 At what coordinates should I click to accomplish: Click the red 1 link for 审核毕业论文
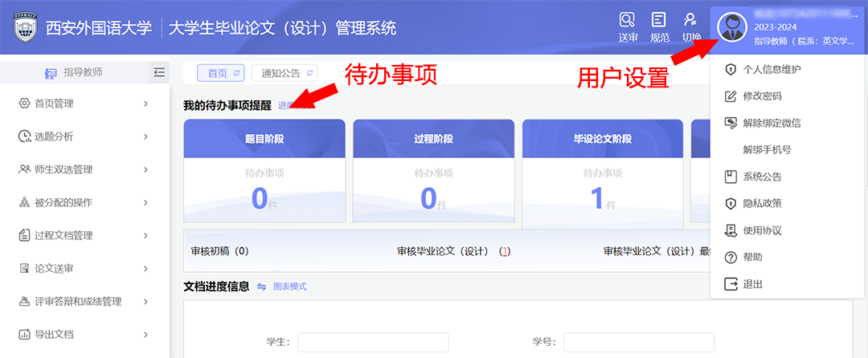tap(505, 251)
